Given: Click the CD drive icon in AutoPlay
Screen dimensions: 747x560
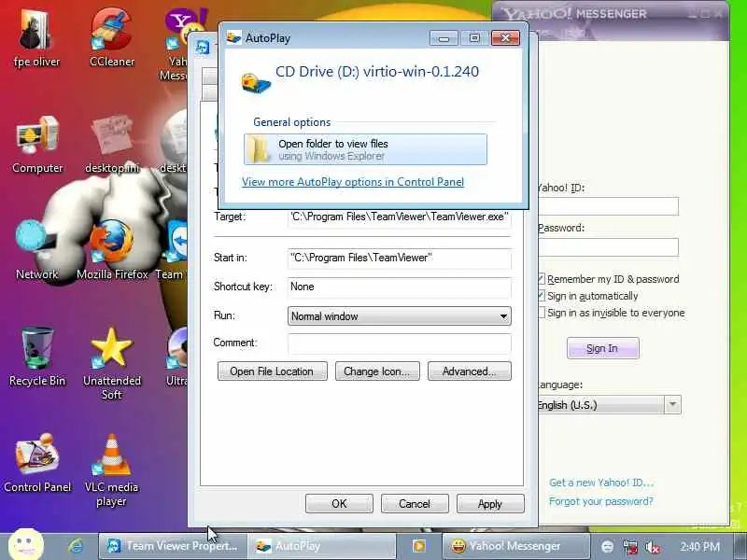Looking at the screenshot, I should [x=255, y=83].
